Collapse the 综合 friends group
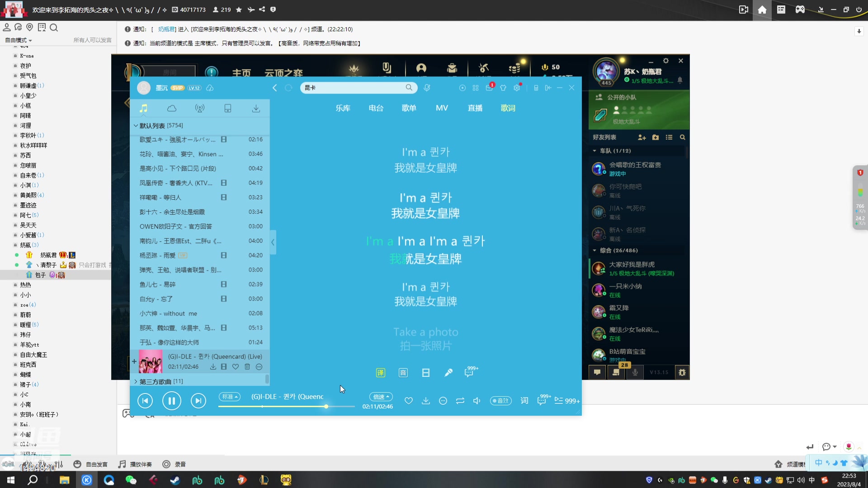868x488 pixels. coord(594,250)
